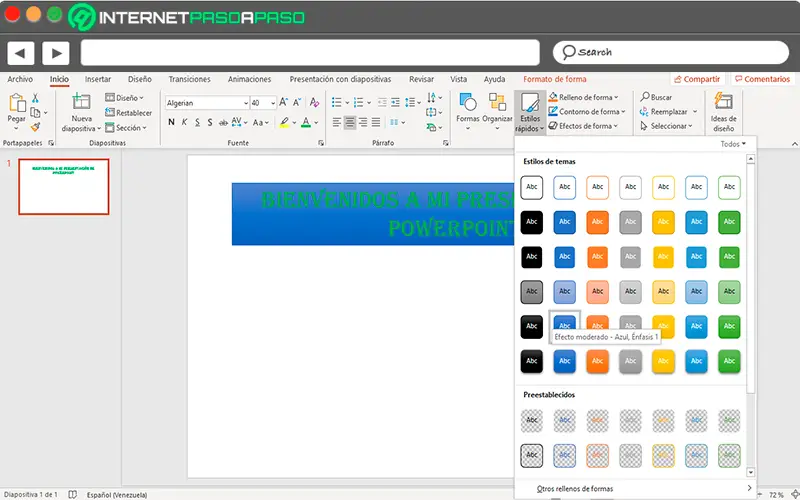The image size is (800, 500).
Task: Click Restablecer slide button
Action: (x=129, y=113)
